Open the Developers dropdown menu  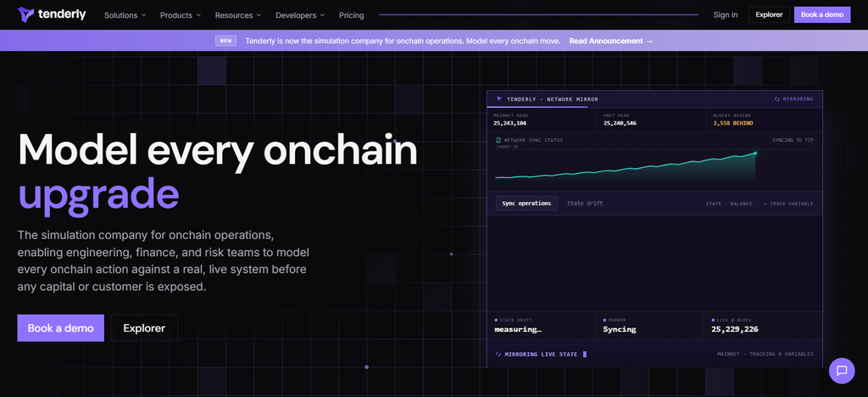click(300, 15)
